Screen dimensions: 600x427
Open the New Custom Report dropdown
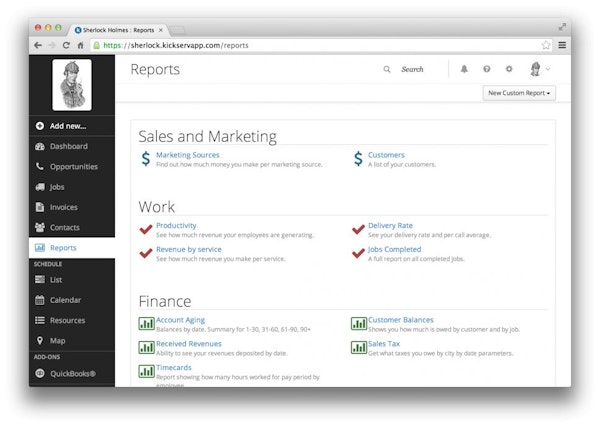pos(519,93)
